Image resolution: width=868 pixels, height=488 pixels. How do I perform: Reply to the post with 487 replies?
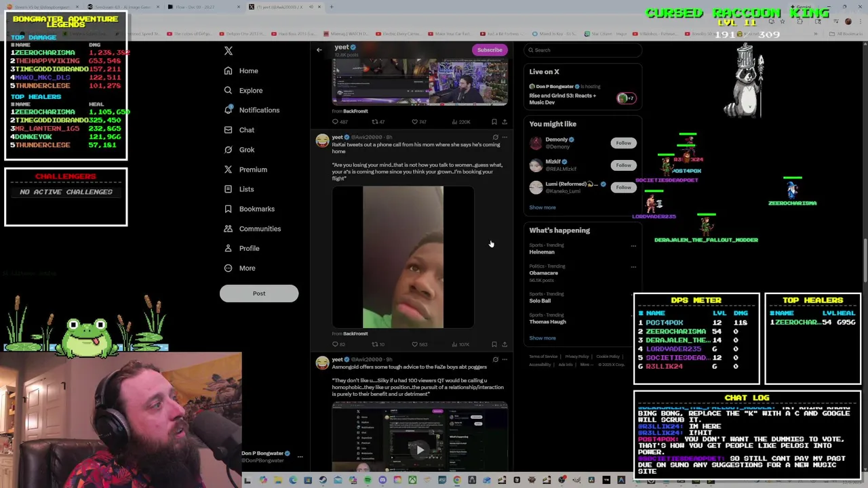[x=340, y=122]
